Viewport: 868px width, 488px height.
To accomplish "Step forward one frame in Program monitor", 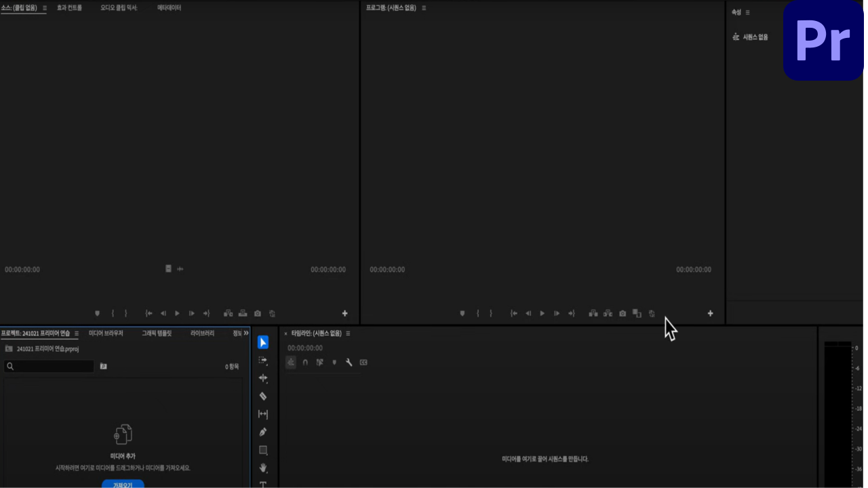I will point(557,313).
